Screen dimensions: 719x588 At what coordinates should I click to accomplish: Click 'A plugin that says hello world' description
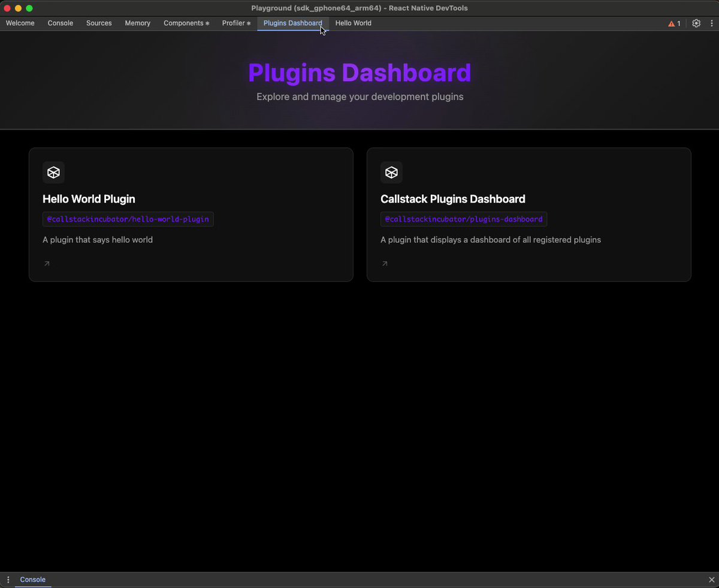click(98, 240)
